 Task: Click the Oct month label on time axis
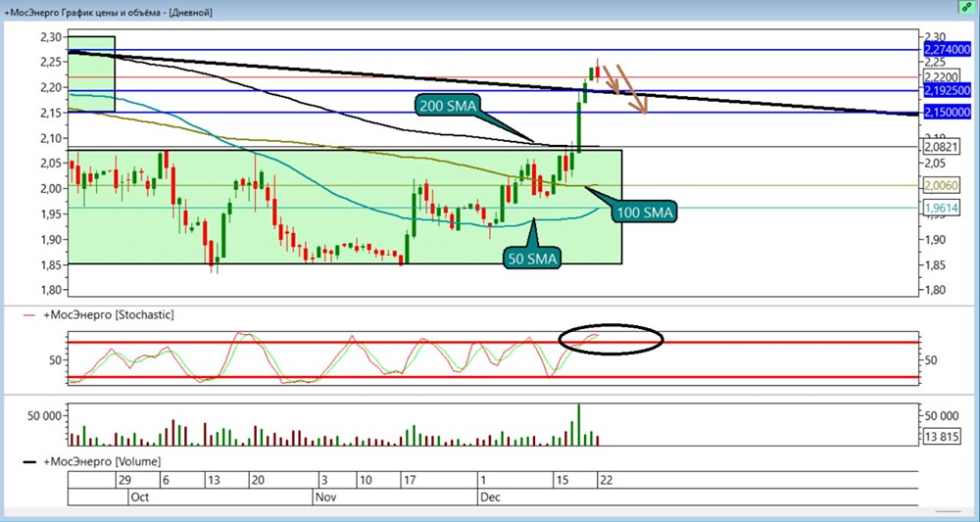140,498
